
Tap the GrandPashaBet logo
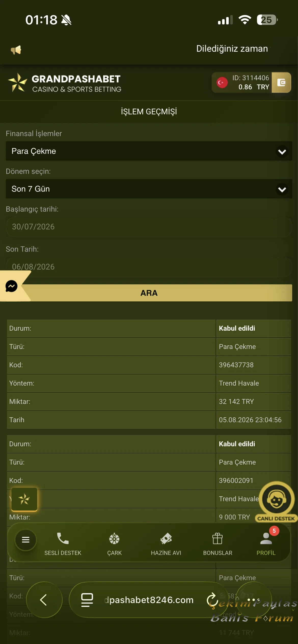(x=65, y=83)
